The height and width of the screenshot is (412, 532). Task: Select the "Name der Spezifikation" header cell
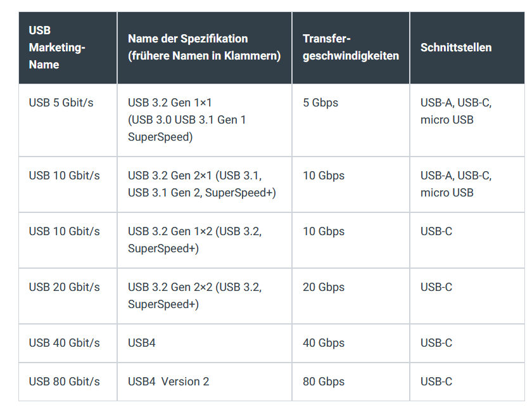coord(204,48)
